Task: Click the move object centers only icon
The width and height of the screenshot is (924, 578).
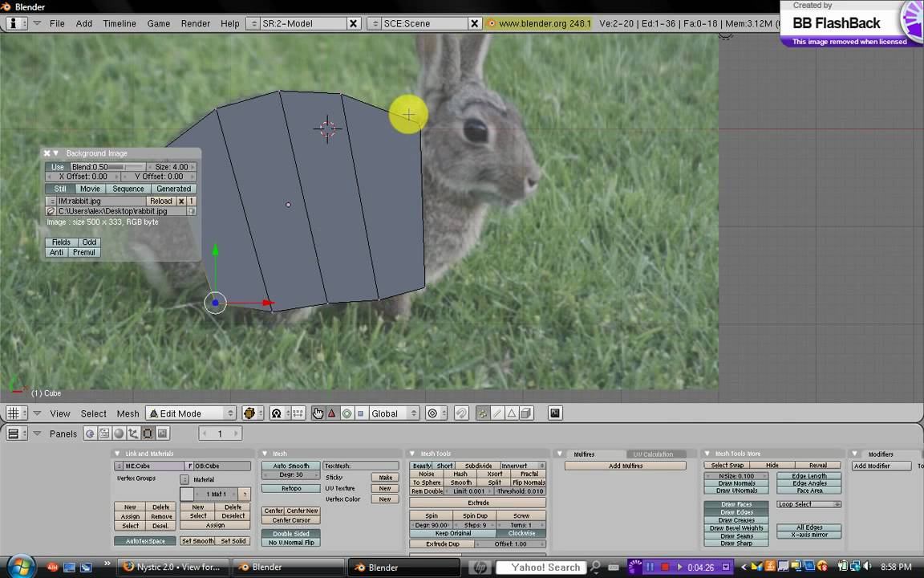Action: (298, 413)
